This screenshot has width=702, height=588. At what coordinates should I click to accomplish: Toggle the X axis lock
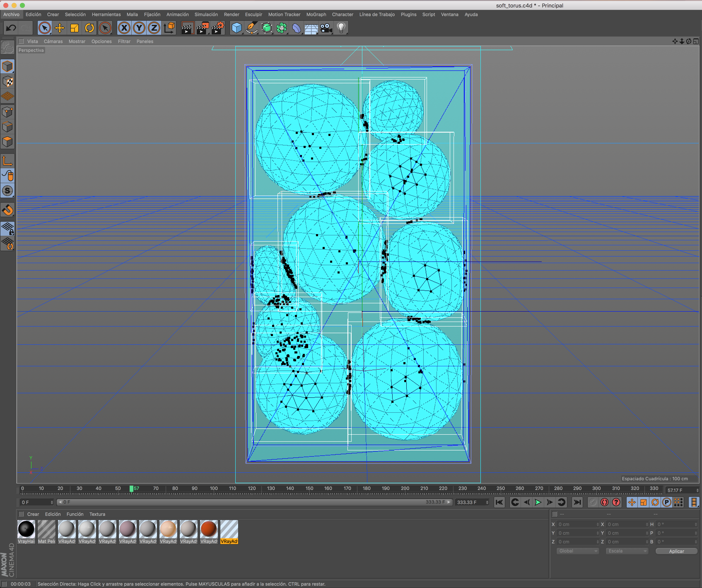[124, 28]
